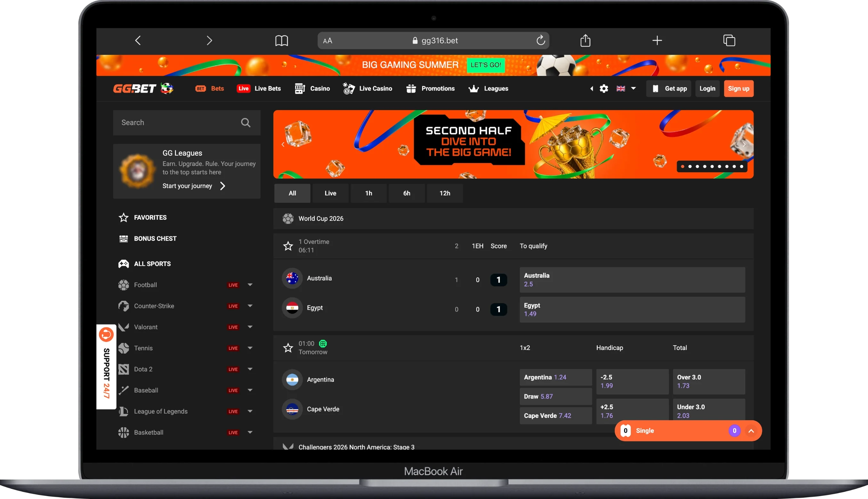Open BONUS CHEST in the sidebar
This screenshot has height=499, width=868.
click(147, 239)
